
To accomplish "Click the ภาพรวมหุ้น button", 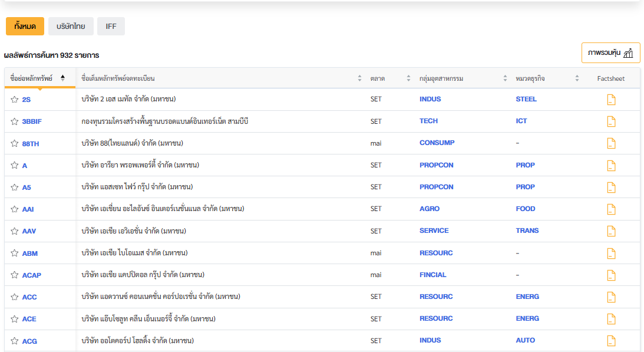I will pos(610,53).
